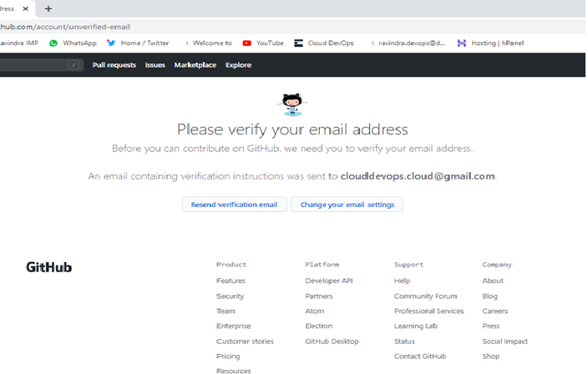Click Change your email settings button
Image resolution: width=588 pixels, height=374 pixels.
pos(347,205)
